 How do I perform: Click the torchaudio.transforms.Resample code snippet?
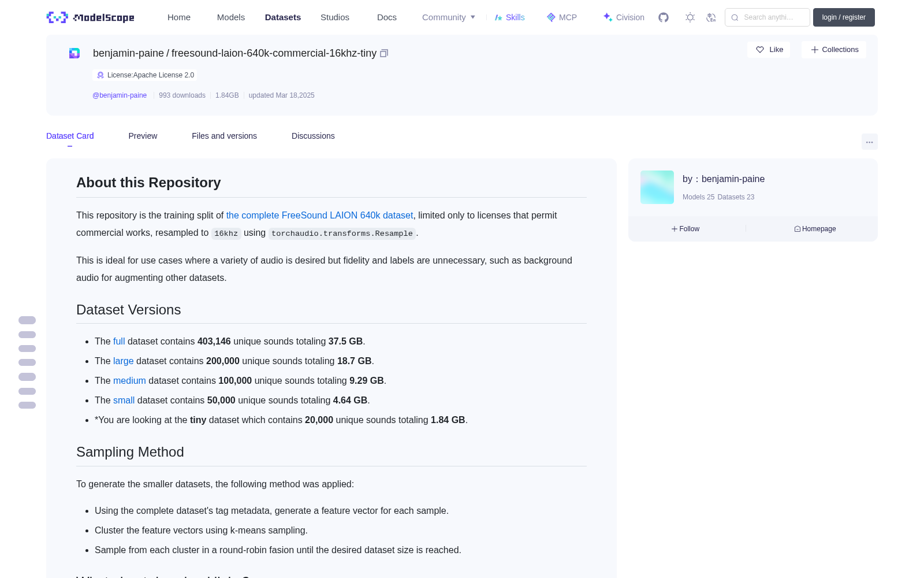click(342, 234)
